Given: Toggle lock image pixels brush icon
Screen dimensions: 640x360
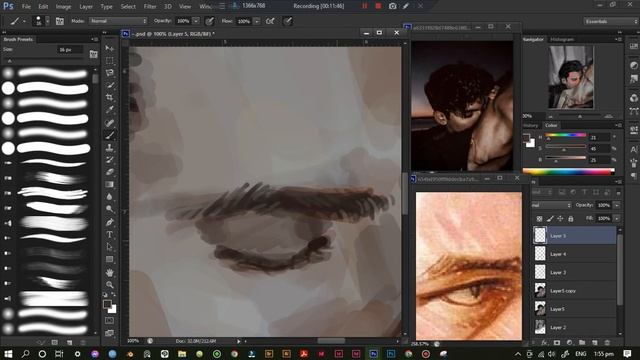Looking at the screenshot, I should point(550,219).
